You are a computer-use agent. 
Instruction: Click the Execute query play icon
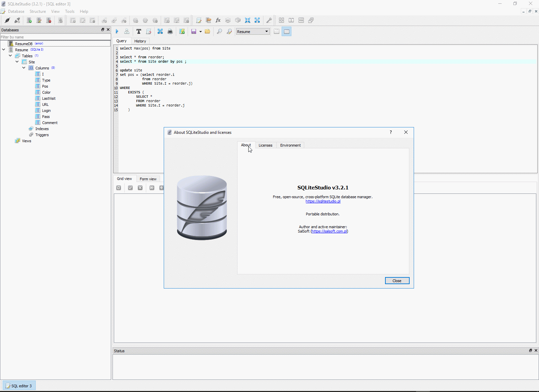coord(117,31)
